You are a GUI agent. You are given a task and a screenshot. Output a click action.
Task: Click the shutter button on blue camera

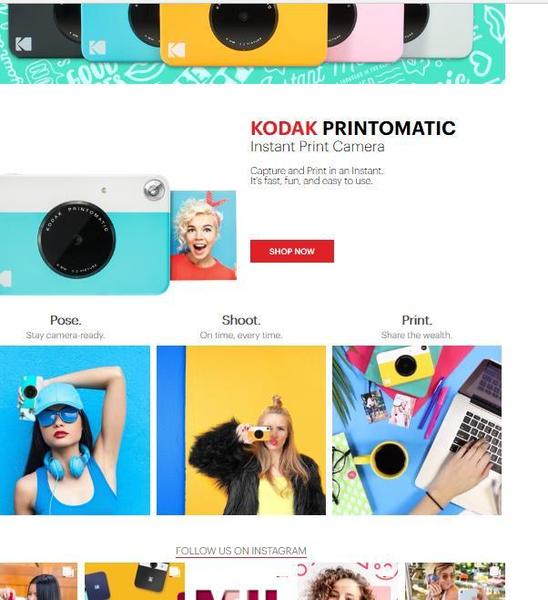coord(154,189)
